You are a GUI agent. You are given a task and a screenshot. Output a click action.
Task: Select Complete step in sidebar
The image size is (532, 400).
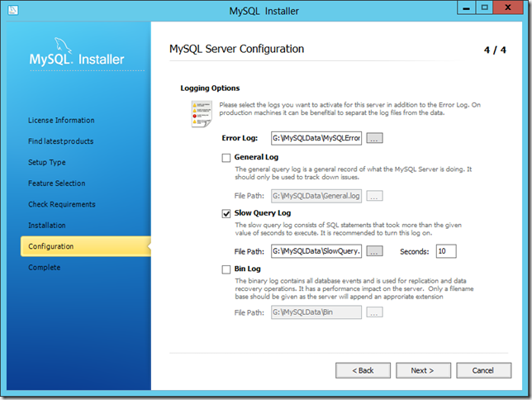[44, 268]
